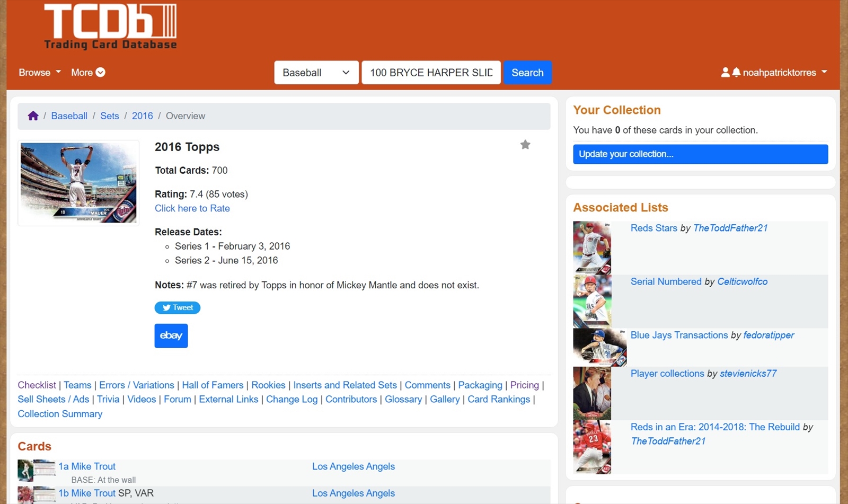Open 1a Mike Trout front image thumbnail
This screenshot has width=848, height=504.
tap(25, 471)
